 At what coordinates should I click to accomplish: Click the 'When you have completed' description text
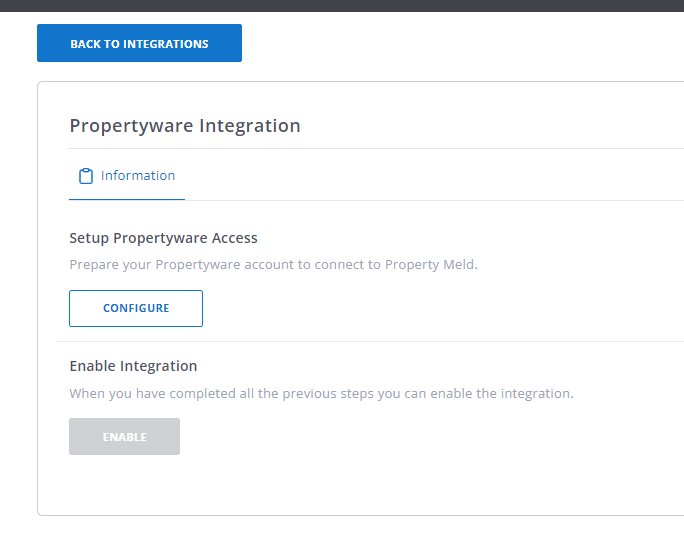[321, 393]
